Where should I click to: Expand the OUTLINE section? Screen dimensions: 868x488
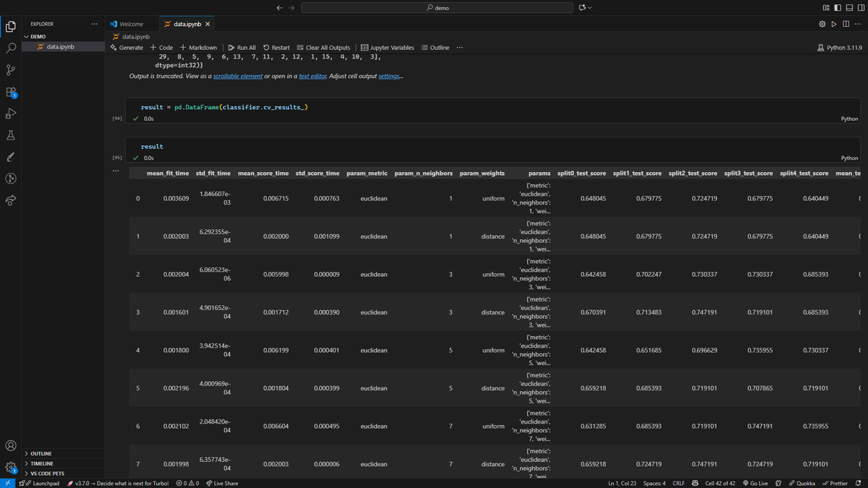pyautogui.click(x=64, y=454)
